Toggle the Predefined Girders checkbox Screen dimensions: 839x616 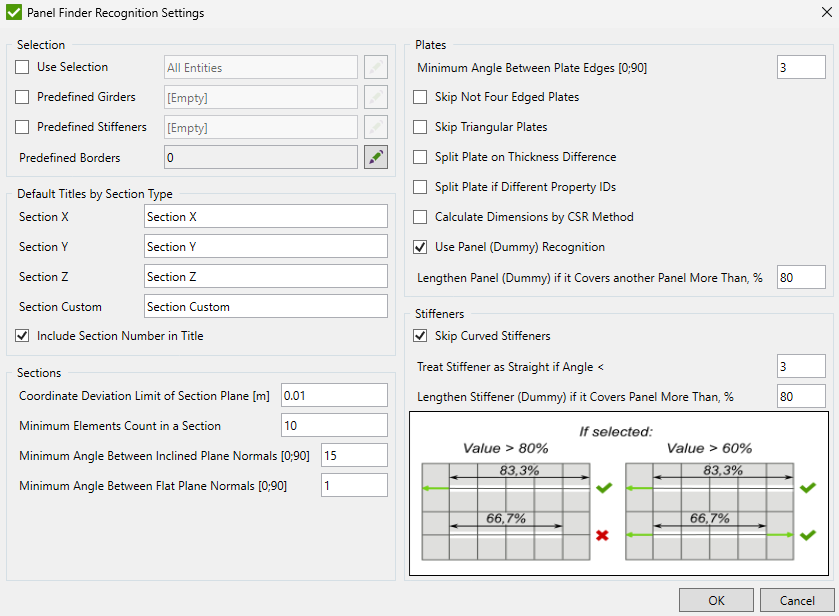click(x=23, y=97)
